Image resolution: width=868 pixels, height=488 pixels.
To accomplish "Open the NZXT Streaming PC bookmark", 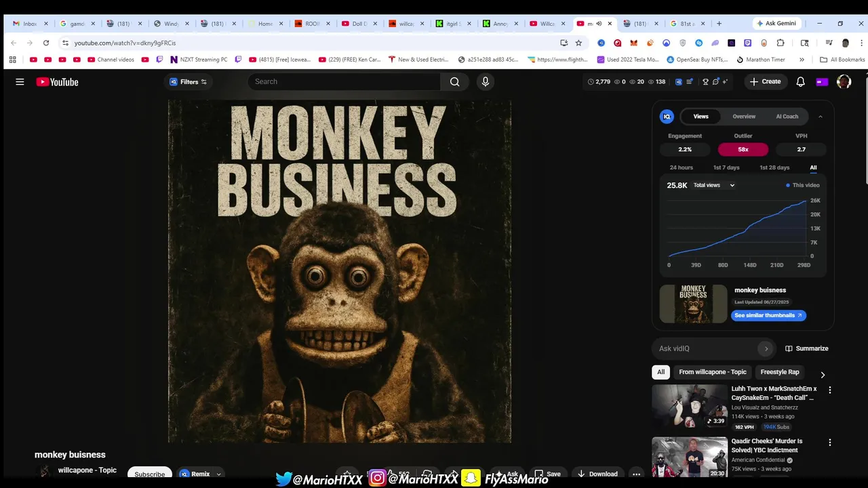I will click(x=199, y=60).
